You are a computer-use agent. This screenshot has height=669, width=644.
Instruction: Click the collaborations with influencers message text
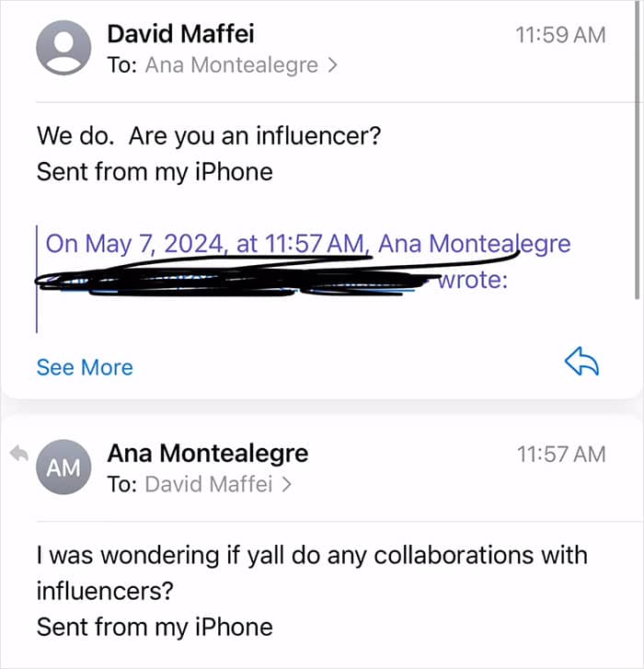tap(311, 555)
